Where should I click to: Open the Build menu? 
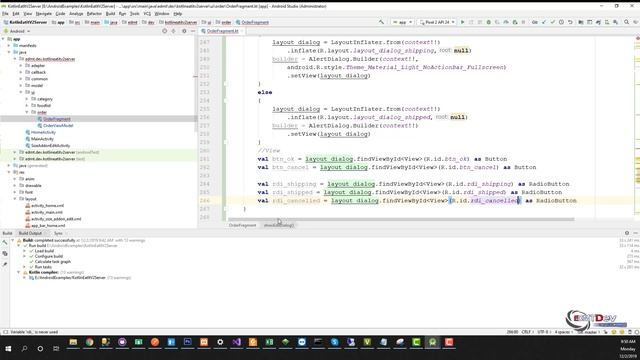click(110, 13)
